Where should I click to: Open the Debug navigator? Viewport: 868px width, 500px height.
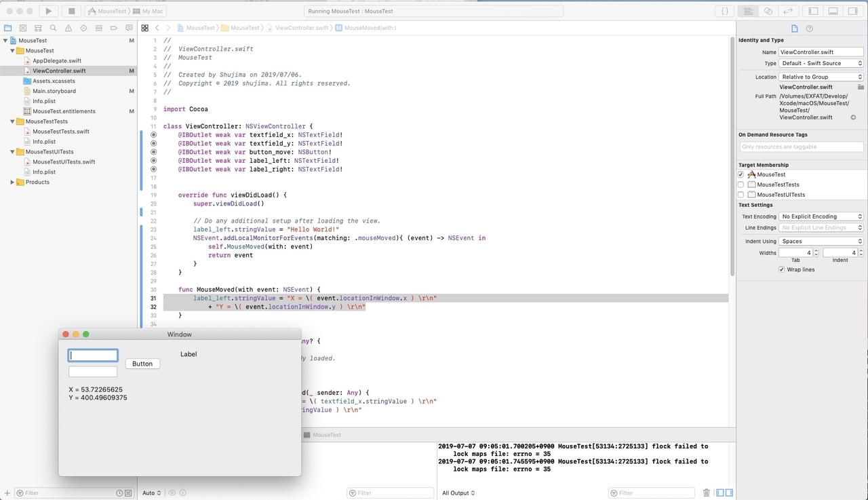click(x=98, y=28)
